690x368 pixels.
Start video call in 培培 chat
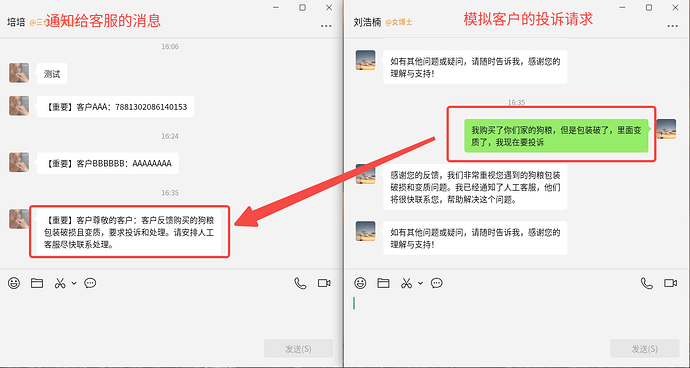pos(324,283)
